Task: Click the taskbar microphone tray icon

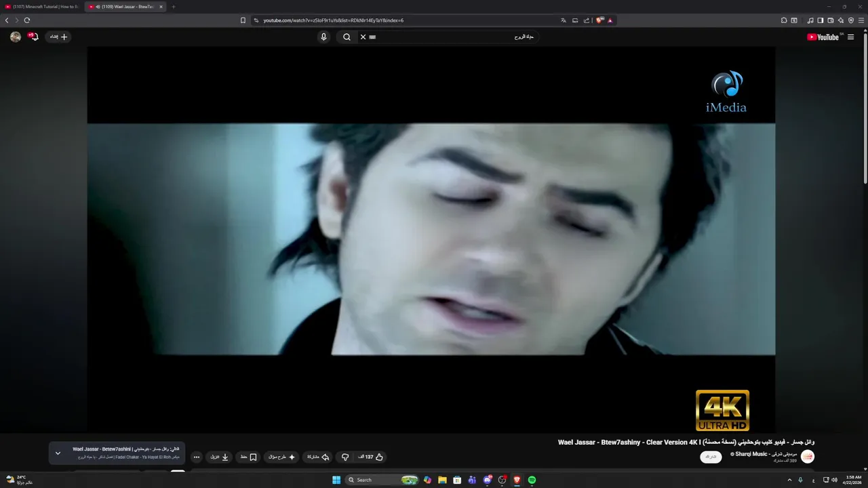Action: (800, 480)
